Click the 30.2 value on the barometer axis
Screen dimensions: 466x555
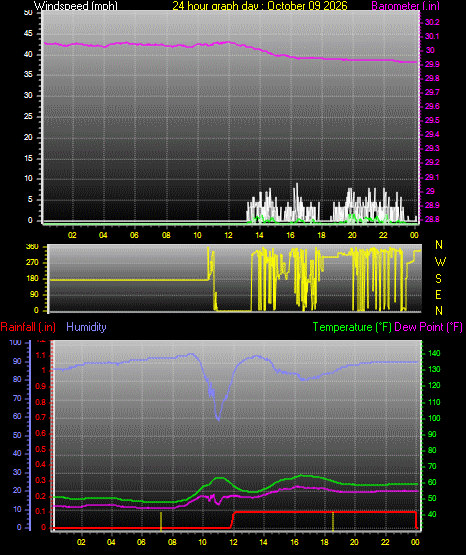432,22
